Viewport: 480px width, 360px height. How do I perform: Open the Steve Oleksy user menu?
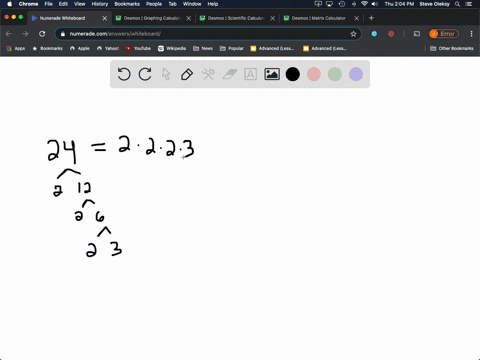click(434, 4)
